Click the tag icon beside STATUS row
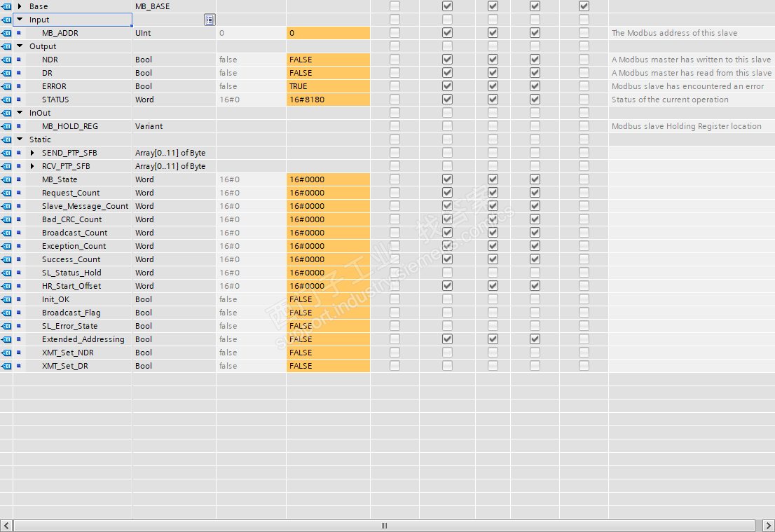This screenshot has width=775, height=532. (x=6, y=100)
